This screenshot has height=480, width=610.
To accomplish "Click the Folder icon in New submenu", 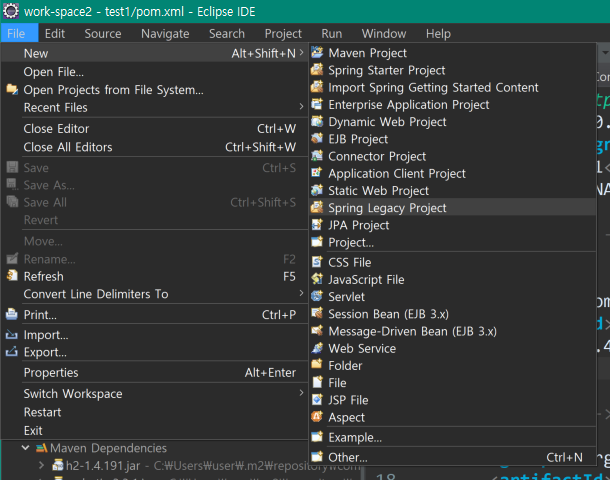I will 317,365.
